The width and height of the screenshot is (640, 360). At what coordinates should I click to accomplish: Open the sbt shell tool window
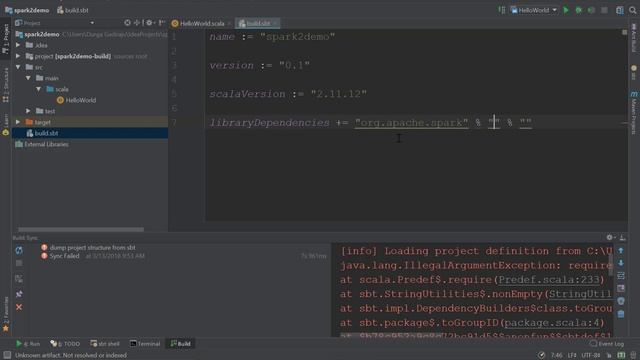(x=104, y=344)
